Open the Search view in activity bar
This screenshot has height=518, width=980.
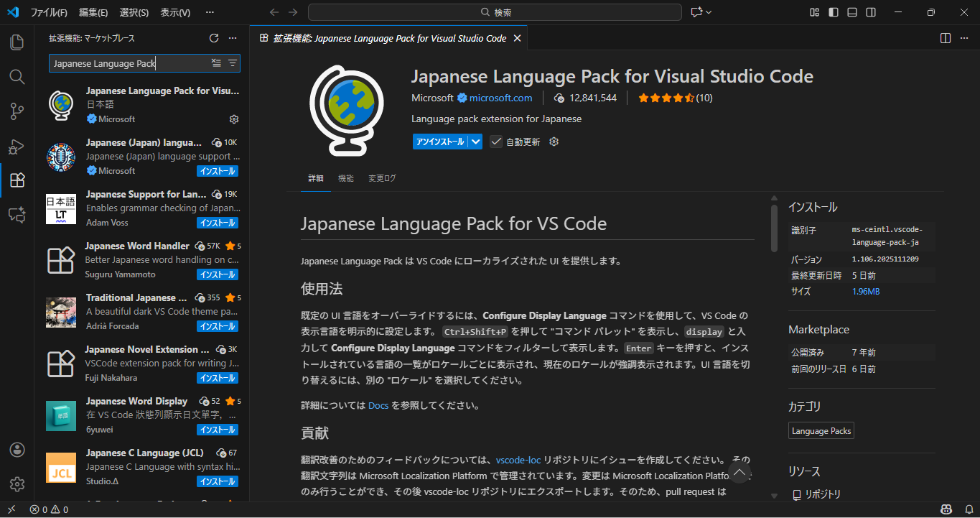(x=17, y=76)
